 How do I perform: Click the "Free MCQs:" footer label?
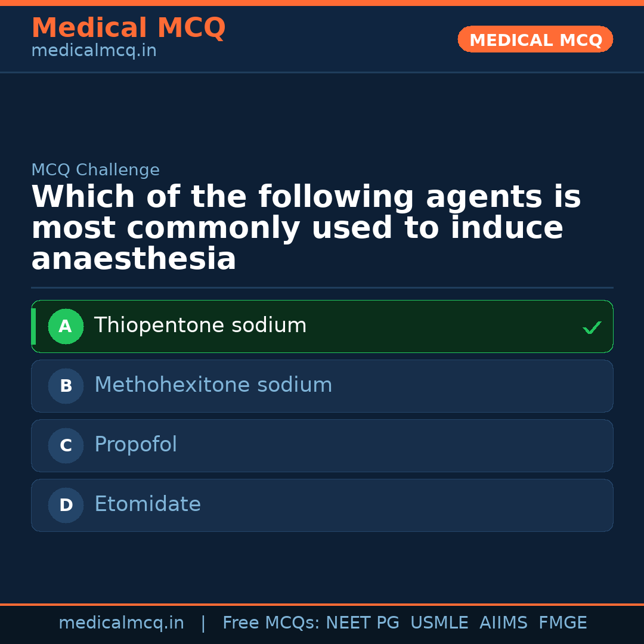pos(271,623)
